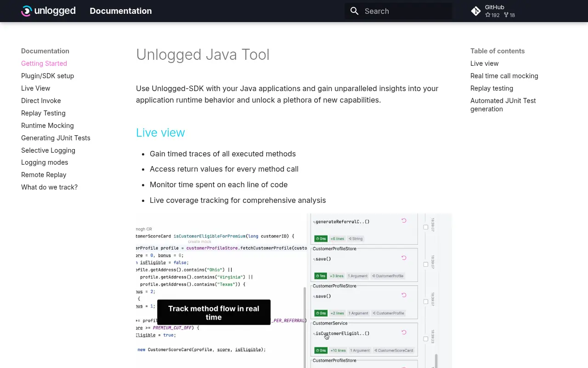The height and width of the screenshot is (368, 588).
Task: Jump to Live view in contents
Action: click(x=484, y=63)
